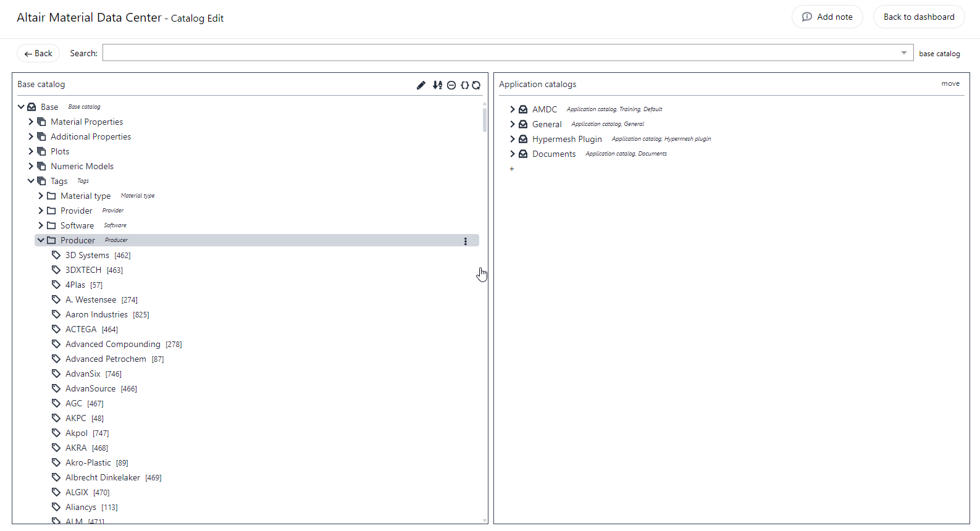Select the Aliancys [113] tag
980x531 pixels.
(91, 507)
